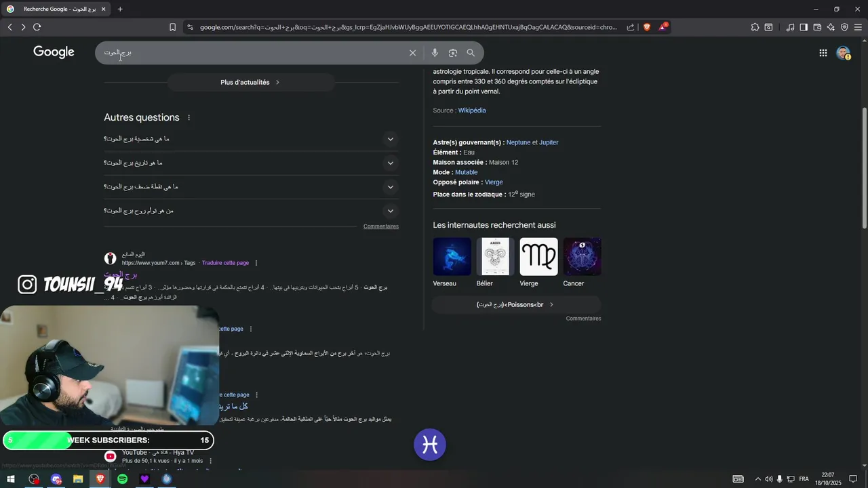The height and width of the screenshot is (488, 868).
Task: Search by image with lens icon
Action: [453, 53]
